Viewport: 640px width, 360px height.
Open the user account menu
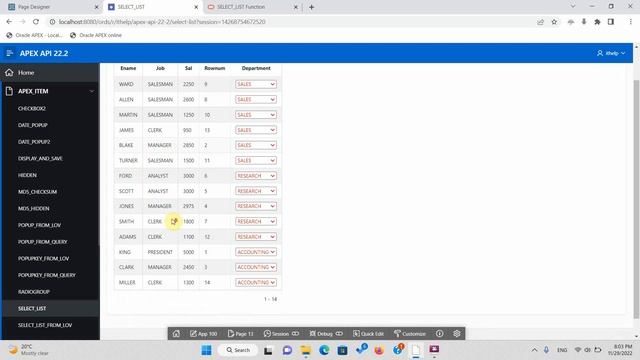point(611,53)
